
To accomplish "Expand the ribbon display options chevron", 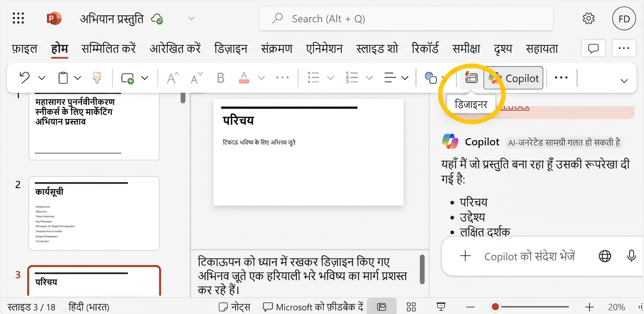I will pyautogui.click(x=624, y=81).
